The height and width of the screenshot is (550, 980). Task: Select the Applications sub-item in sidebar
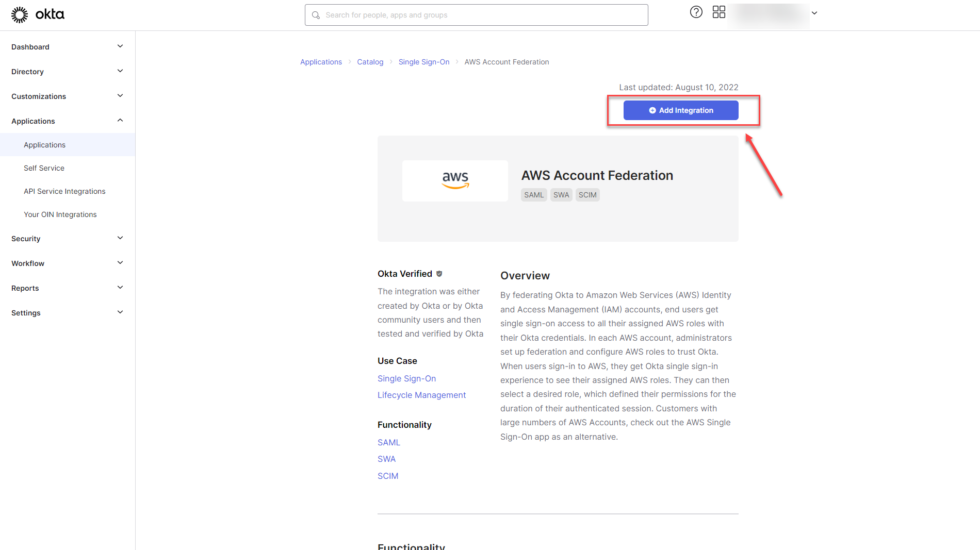(68, 145)
